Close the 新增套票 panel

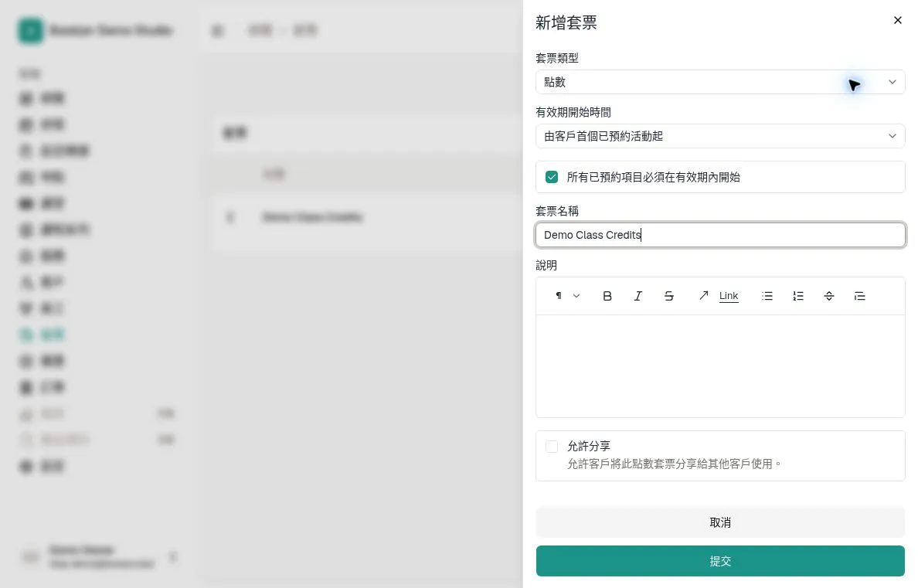pos(897,21)
